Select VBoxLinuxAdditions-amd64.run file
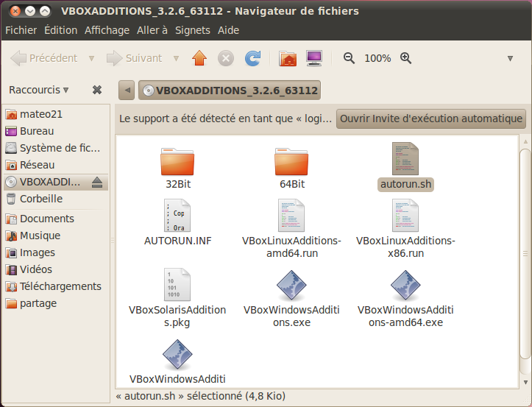The image size is (532, 407). point(292,228)
